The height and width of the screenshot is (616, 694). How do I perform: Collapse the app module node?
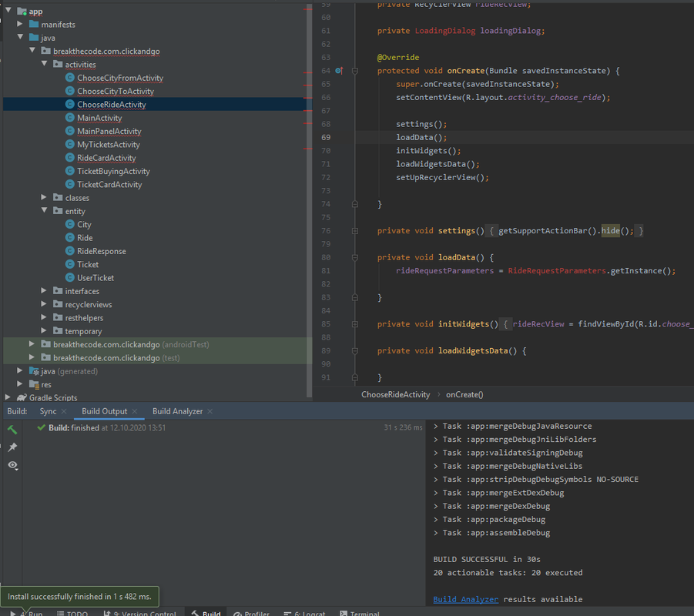point(8,10)
